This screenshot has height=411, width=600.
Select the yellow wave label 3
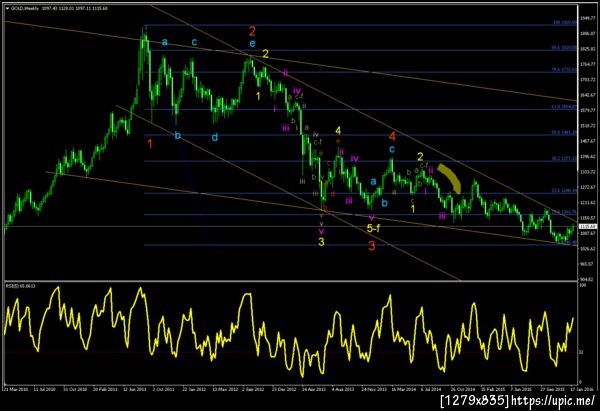click(321, 241)
